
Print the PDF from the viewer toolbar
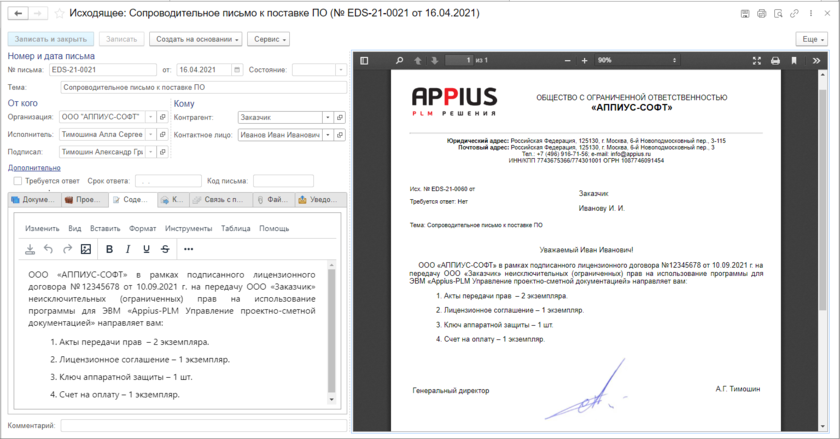(775, 61)
